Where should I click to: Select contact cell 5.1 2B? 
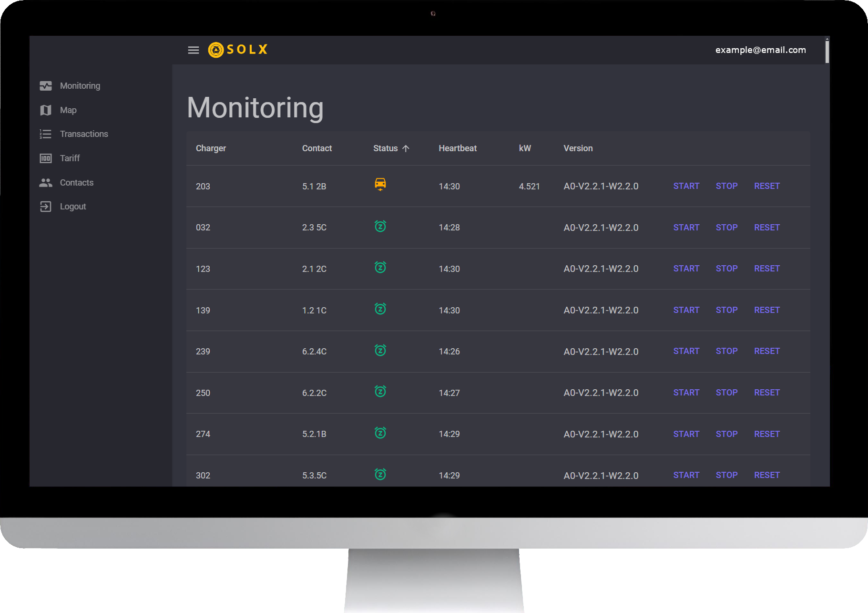click(314, 187)
